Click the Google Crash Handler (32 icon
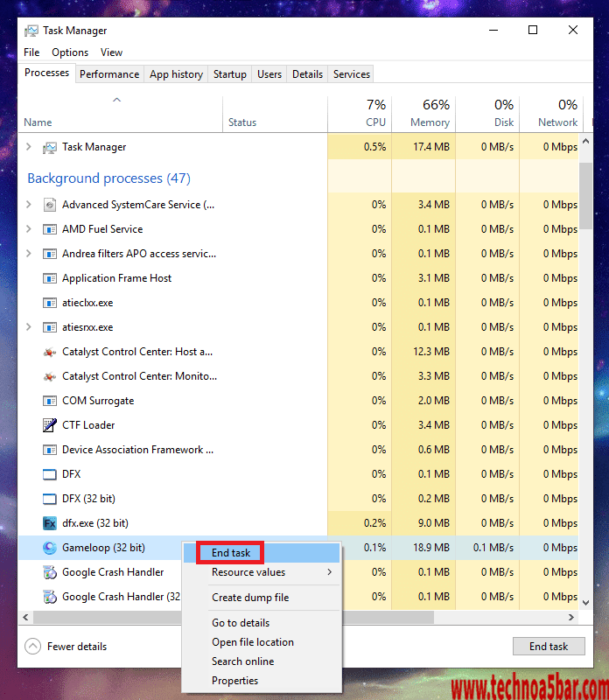Screen dimensions: 609x700 tap(50, 597)
